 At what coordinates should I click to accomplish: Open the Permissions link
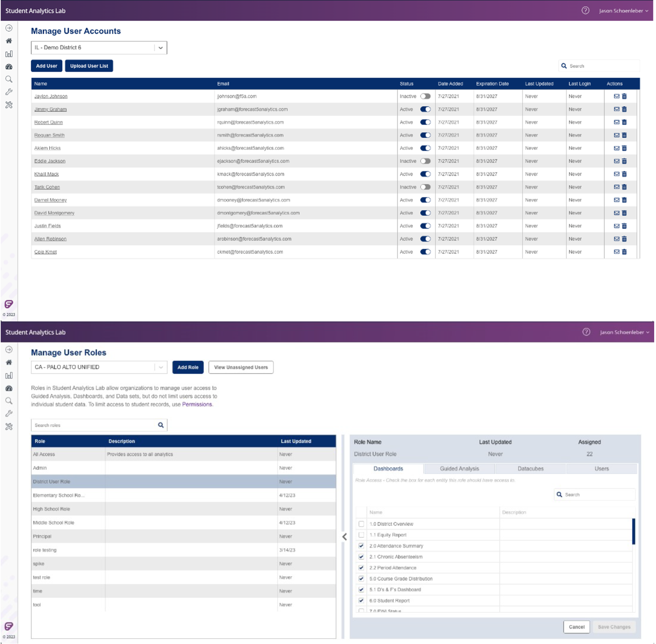[197, 404]
